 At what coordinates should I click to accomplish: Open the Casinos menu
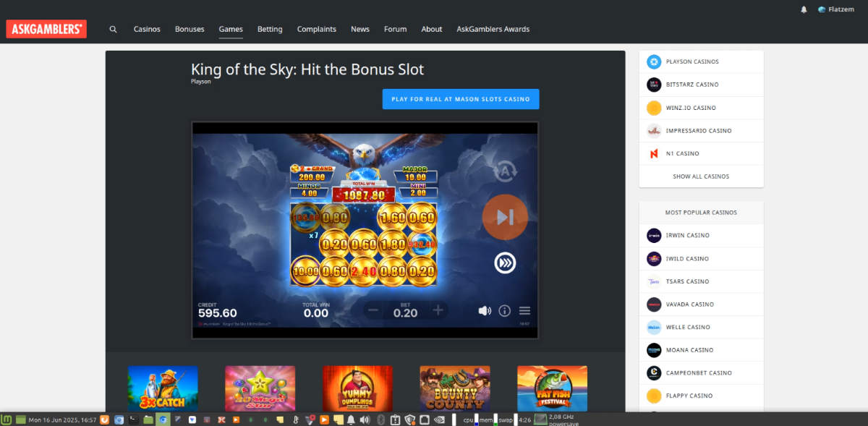tap(147, 29)
